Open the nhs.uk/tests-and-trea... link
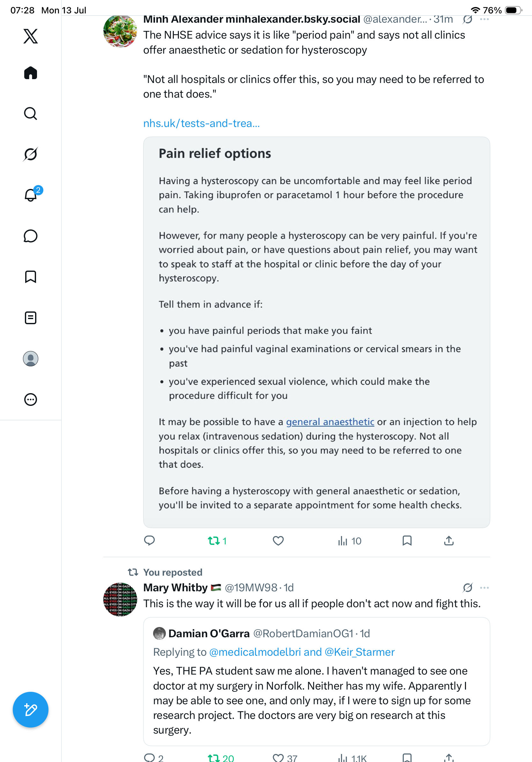The height and width of the screenshot is (762, 532). click(x=201, y=123)
